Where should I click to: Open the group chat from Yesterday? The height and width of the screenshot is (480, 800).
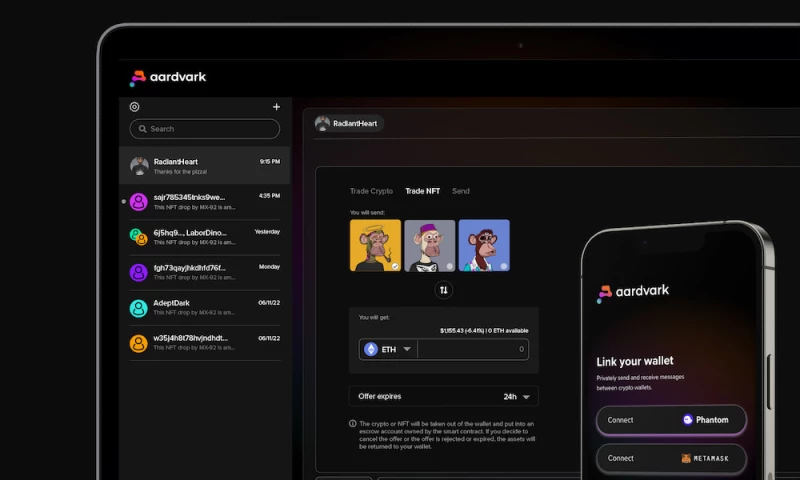pyautogui.click(x=205, y=236)
